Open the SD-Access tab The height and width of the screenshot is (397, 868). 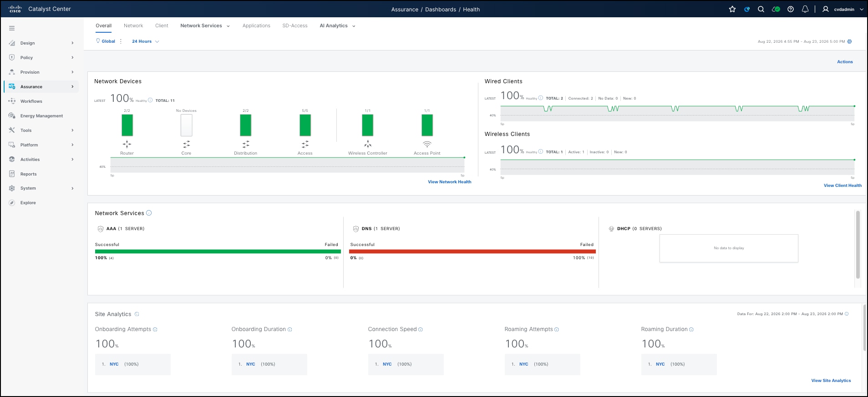click(295, 26)
